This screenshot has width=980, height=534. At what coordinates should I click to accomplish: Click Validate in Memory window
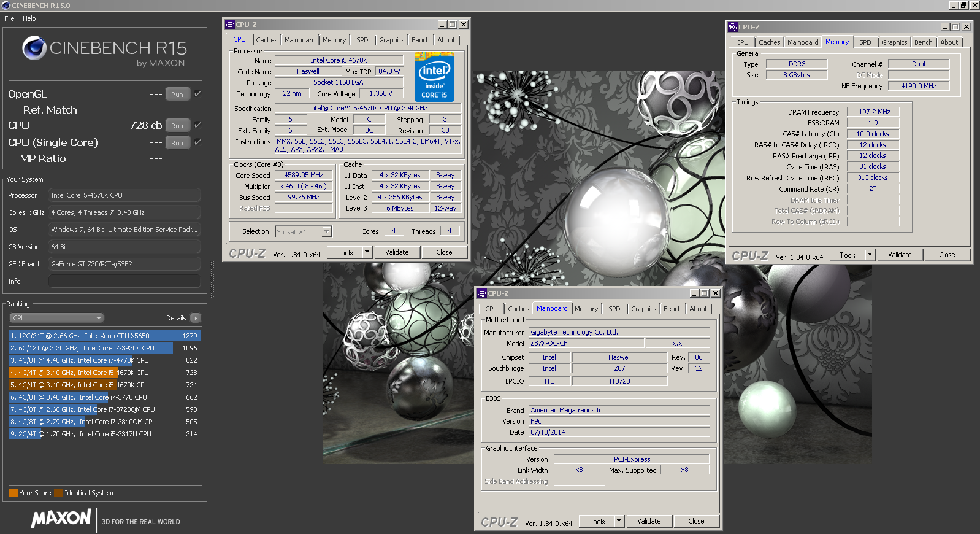pyautogui.click(x=900, y=255)
